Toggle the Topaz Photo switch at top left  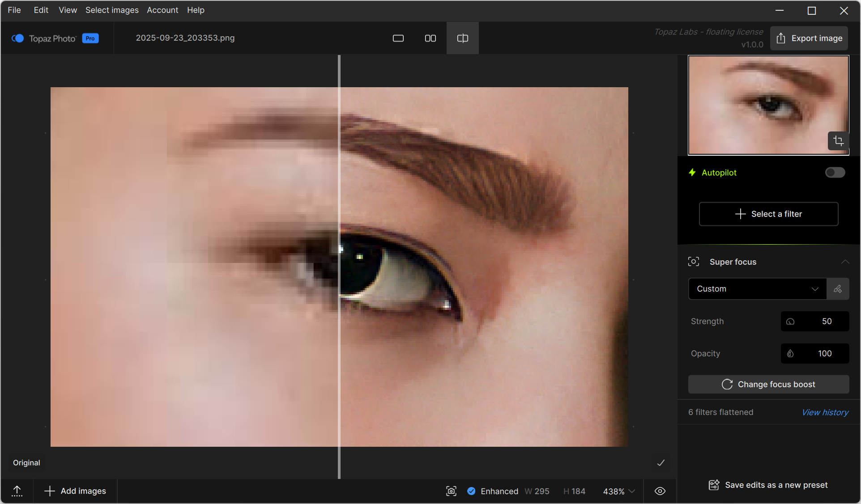point(18,38)
